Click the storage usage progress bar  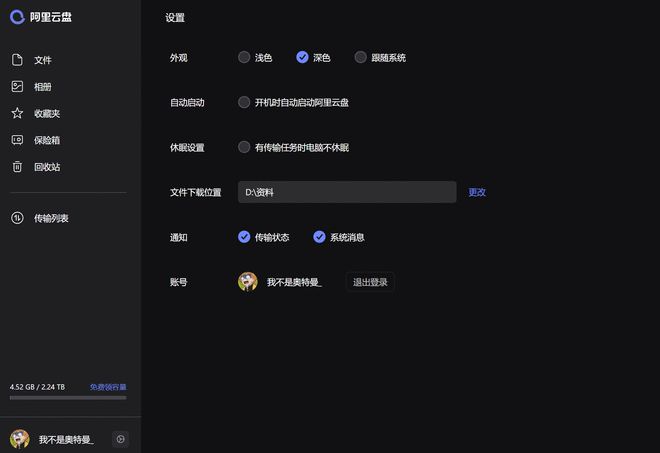point(68,397)
